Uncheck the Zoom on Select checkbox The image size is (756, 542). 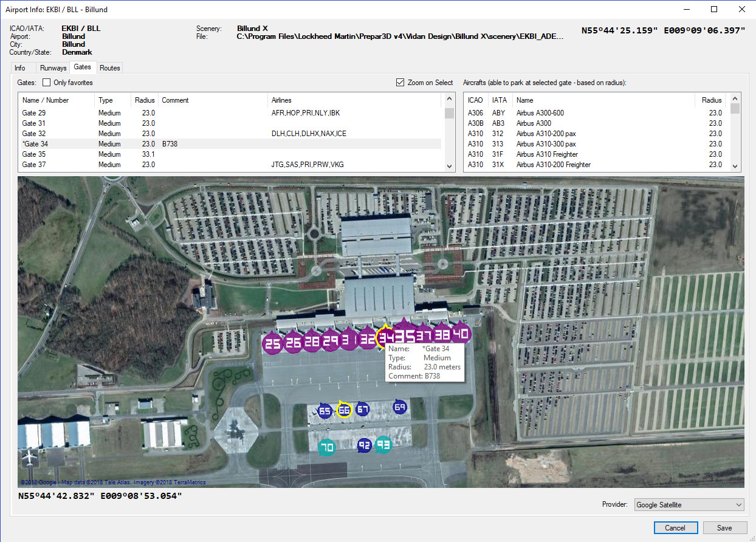point(400,83)
